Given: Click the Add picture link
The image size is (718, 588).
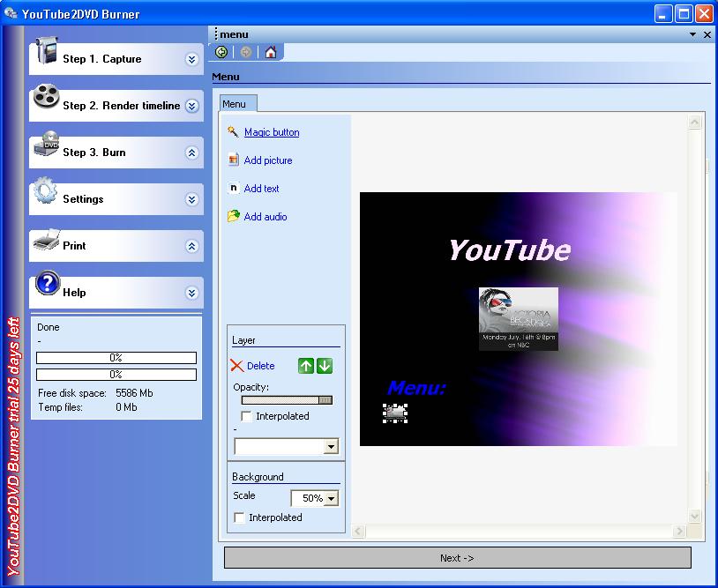Looking at the screenshot, I should coord(268,160).
